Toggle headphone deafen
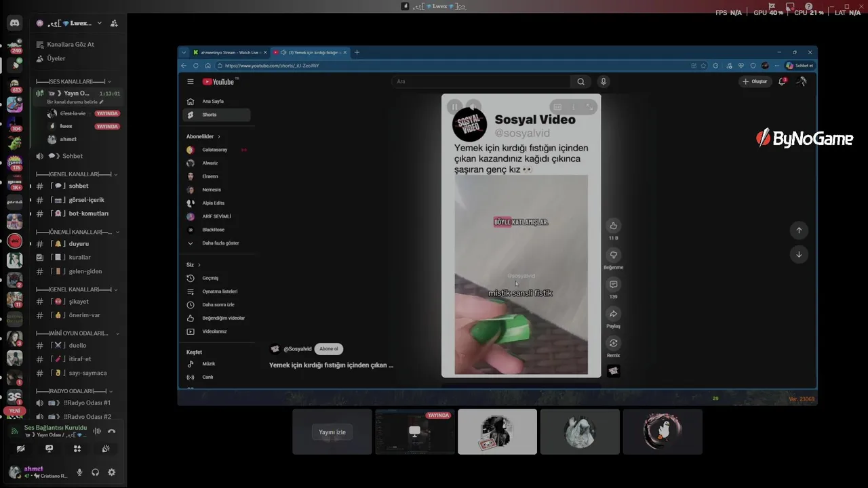Screen dimensions: 868x488 [96, 472]
